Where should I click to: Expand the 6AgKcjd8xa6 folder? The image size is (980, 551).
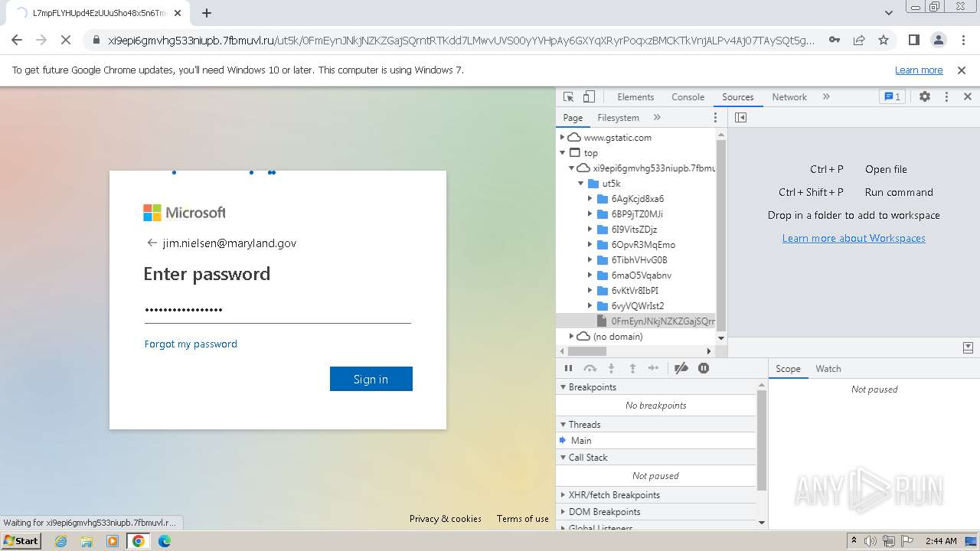coord(590,199)
